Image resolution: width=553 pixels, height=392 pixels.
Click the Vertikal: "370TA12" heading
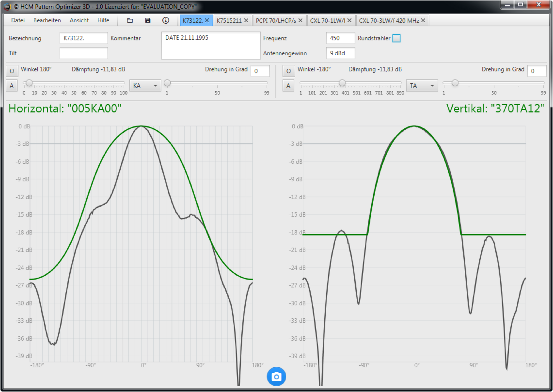coord(495,108)
